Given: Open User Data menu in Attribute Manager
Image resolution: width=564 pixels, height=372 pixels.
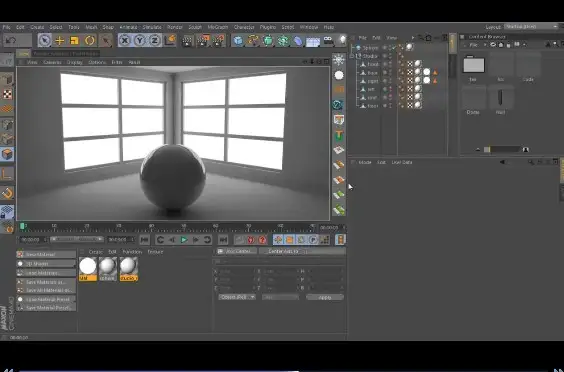Looking at the screenshot, I should coord(402,163).
